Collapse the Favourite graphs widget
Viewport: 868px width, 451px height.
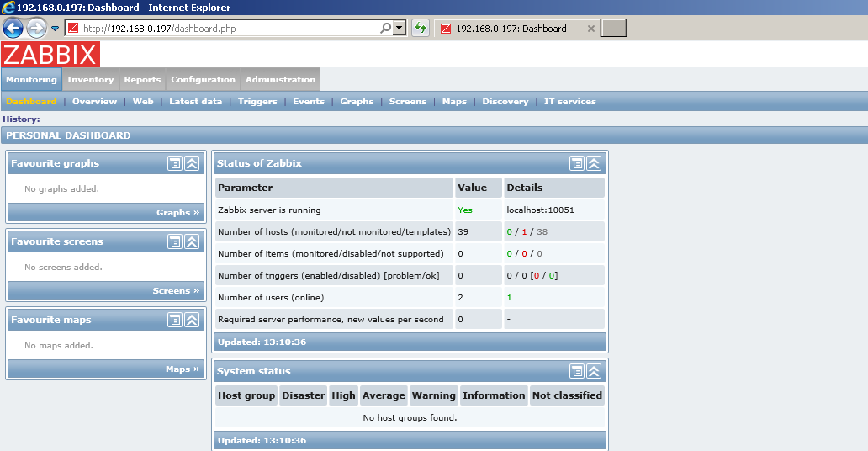click(x=192, y=163)
